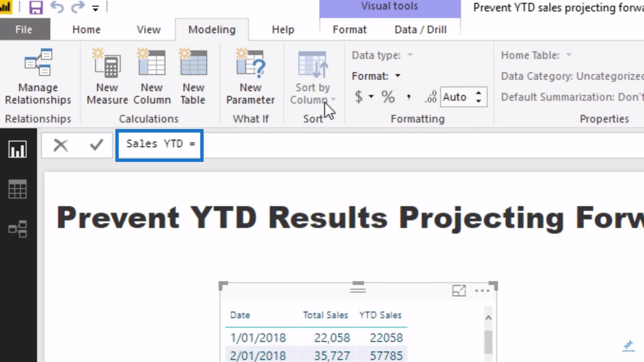Image resolution: width=644 pixels, height=362 pixels.
Task: Switch to the View ribbon tab
Action: (149, 29)
